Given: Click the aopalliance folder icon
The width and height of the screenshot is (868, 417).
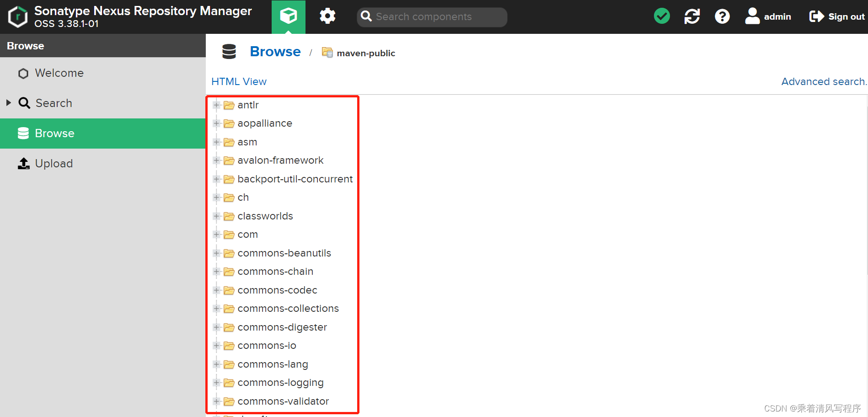Looking at the screenshot, I should tap(229, 123).
